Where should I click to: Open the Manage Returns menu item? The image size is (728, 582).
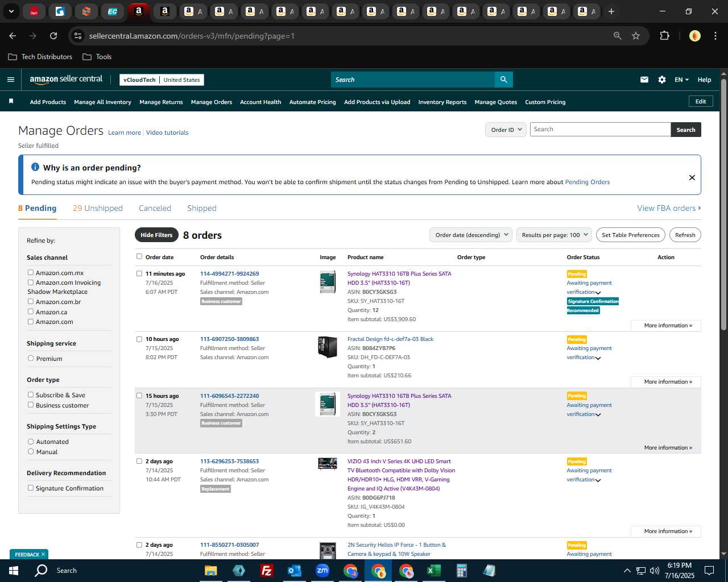point(161,102)
